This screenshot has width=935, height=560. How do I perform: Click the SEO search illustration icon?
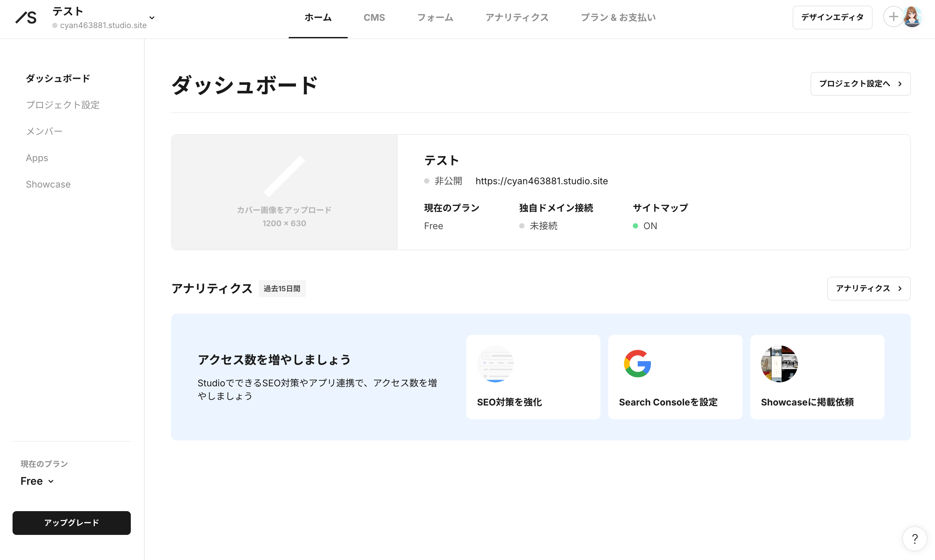(495, 364)
